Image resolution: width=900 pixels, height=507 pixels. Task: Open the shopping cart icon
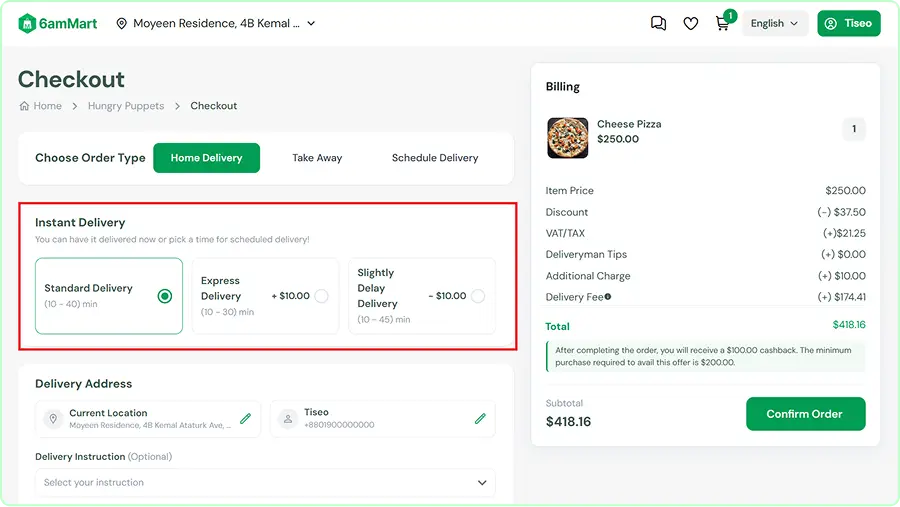(x=723, y=24)
